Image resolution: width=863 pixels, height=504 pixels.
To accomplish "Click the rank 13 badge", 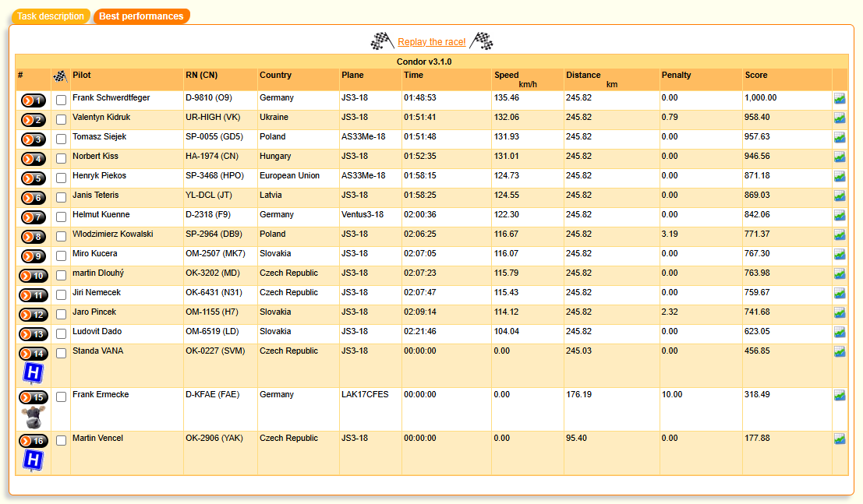I will [33, 334].
